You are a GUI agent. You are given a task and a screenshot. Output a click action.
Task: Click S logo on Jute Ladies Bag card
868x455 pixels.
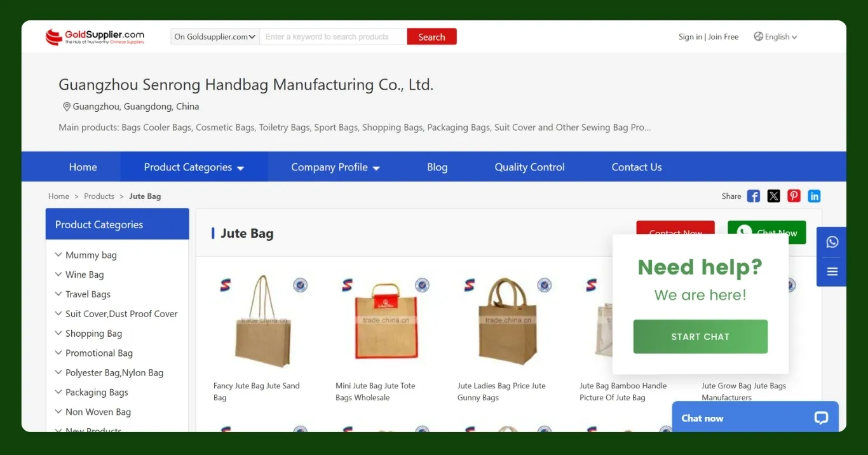click(469, 285)
